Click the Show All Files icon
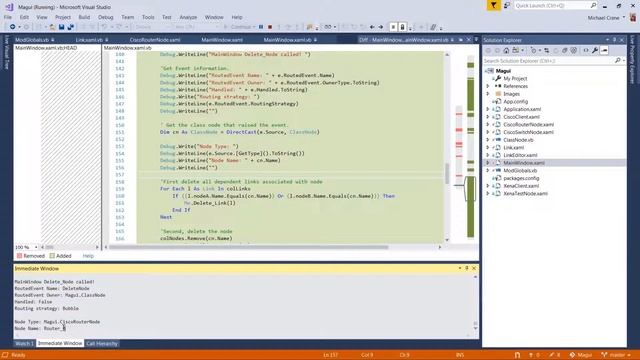 [574, 50]
